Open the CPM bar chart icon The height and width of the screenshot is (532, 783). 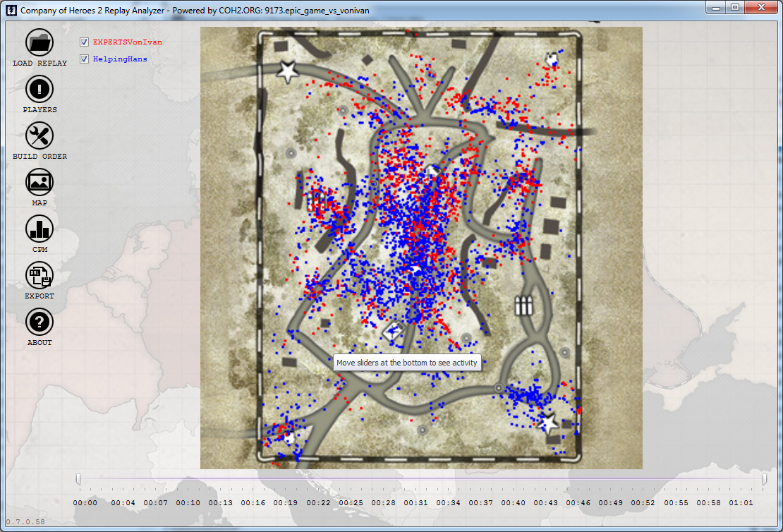(40, 229)
